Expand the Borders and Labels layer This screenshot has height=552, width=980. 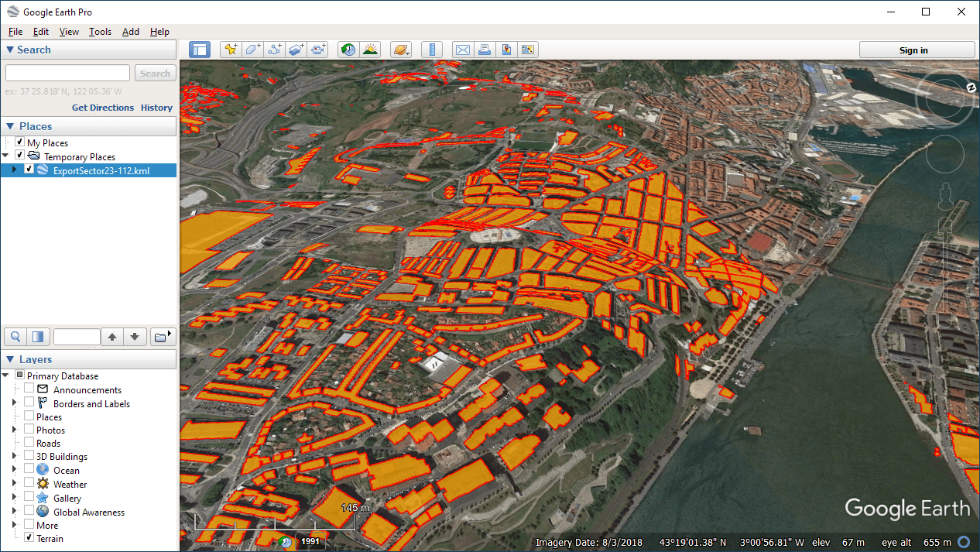[14, 403]
